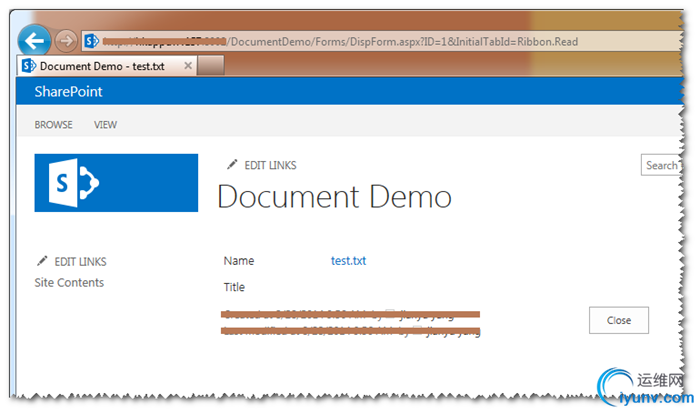700x414 pixels.
Task: Click the SharePoint site logo image
Action: click(116, 183)
